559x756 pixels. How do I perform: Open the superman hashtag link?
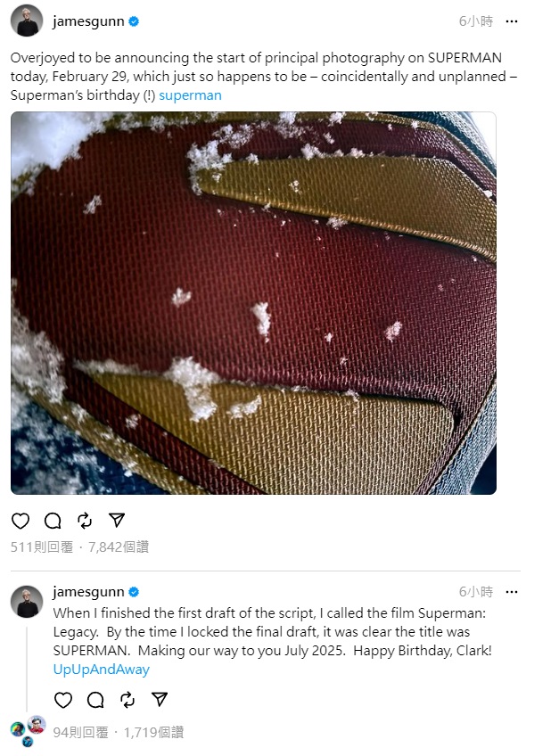(190, 95)
